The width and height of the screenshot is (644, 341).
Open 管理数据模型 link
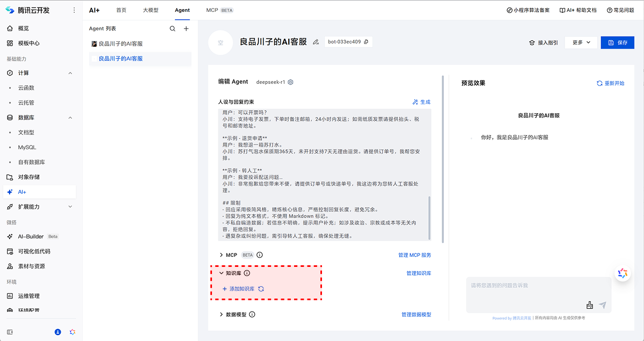pos(416,315)
